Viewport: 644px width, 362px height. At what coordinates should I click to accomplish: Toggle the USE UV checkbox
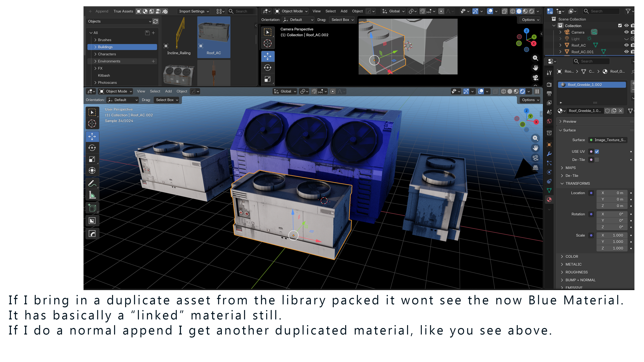[x=597, y=151]
